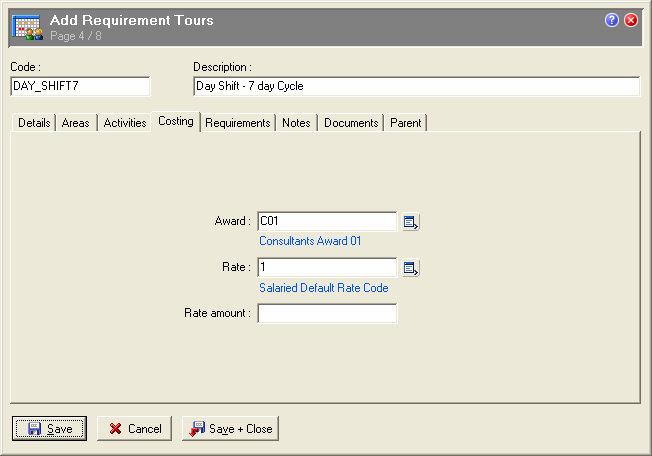Open the blue help question mark icon
Image resolution: width=652 pixels, height=456 pixels.
click(612, 20)
